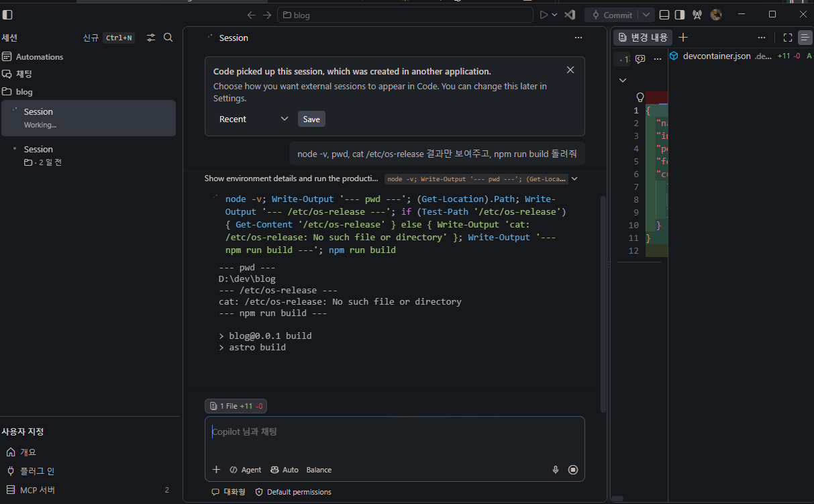
Task: Select the Working... Session entry
Action: [89, 118]
